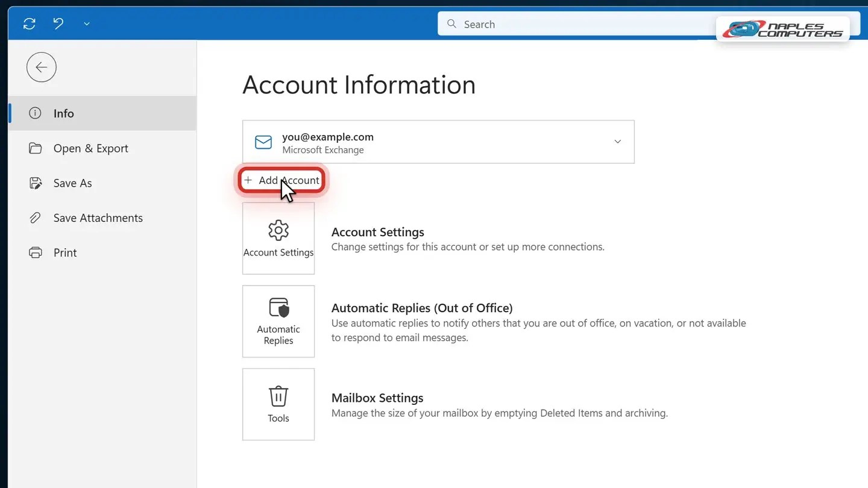Choose Save As in sidebar
Viewport: 868px width, 488px height.
coord(102,183)
